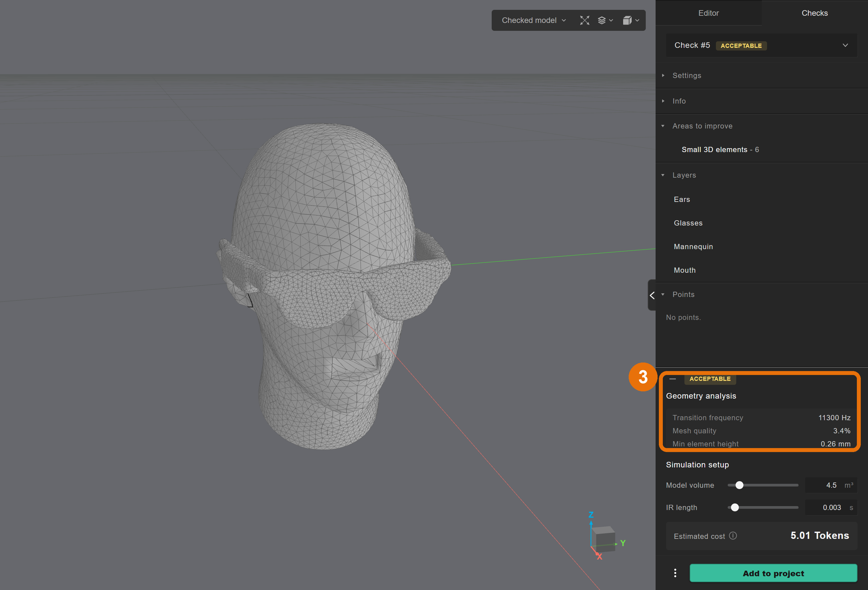Click the IR length value field 0.003

(831, 507)
